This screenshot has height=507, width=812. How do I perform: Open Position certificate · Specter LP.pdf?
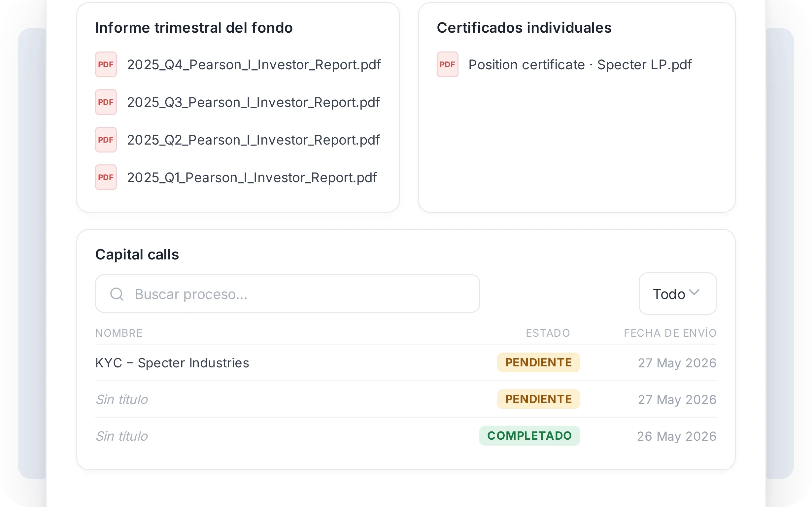(x=580, y=64)
